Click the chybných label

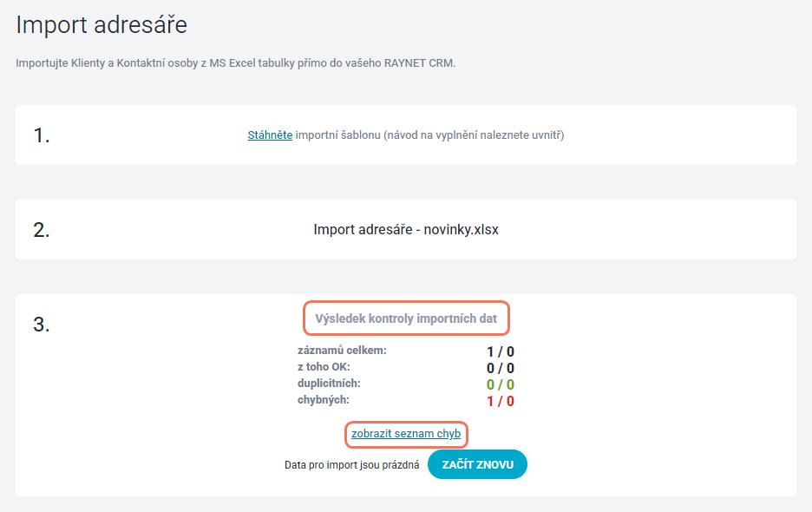coord(323,400)
